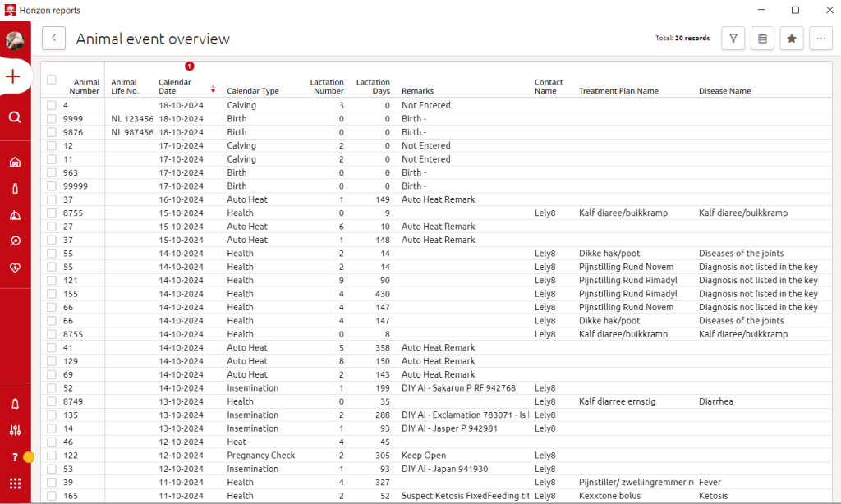Check the row for animal 8749
Screen dimensions: 841x504
coord(52,401)
